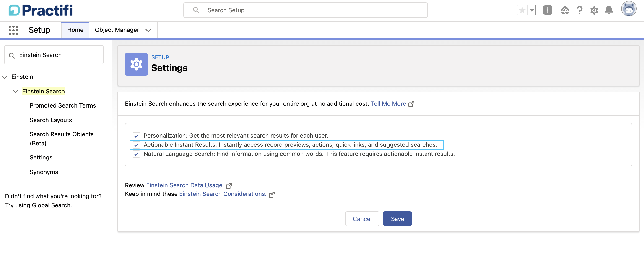This screenshot has width=644, height=262.
Task: Open Promoted Search Terms
Action: click(63, 106)
